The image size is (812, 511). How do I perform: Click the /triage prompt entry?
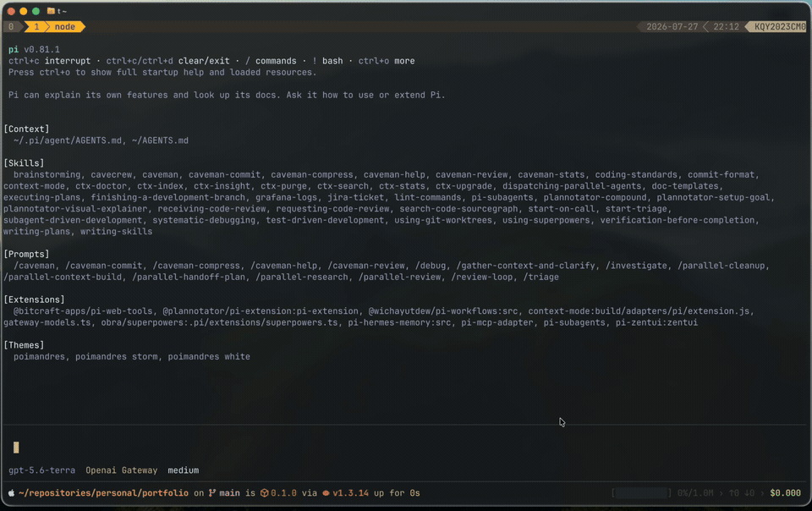(540, 277)
